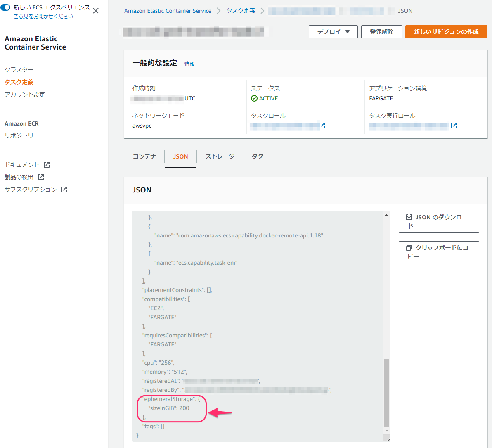Viewport: 492px width, 448px height.
Task: Click FARGATE under アプリケーション環境
Action: pyautogui.click(x=381, y=98)
